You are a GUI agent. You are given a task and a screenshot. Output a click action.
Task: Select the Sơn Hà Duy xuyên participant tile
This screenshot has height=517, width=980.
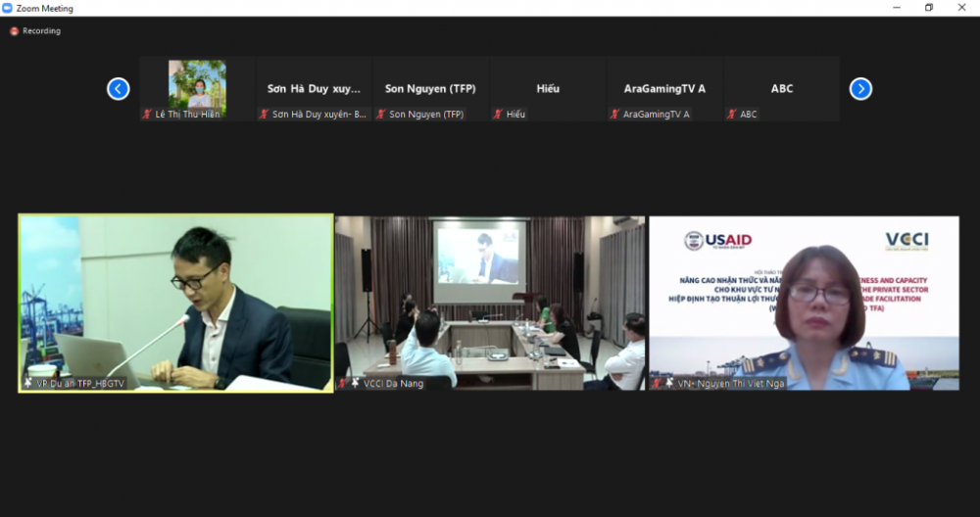pos(314,89)
